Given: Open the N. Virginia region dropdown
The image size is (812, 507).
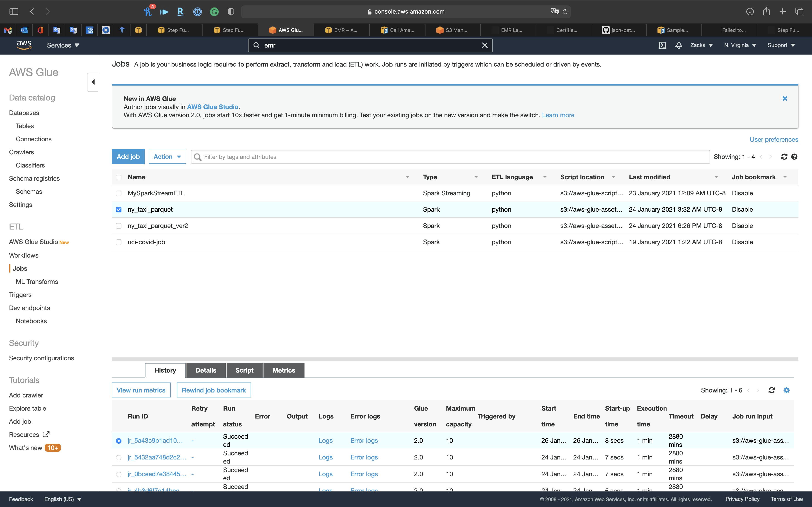Looking at the screenshot, I should coord(740,45).
